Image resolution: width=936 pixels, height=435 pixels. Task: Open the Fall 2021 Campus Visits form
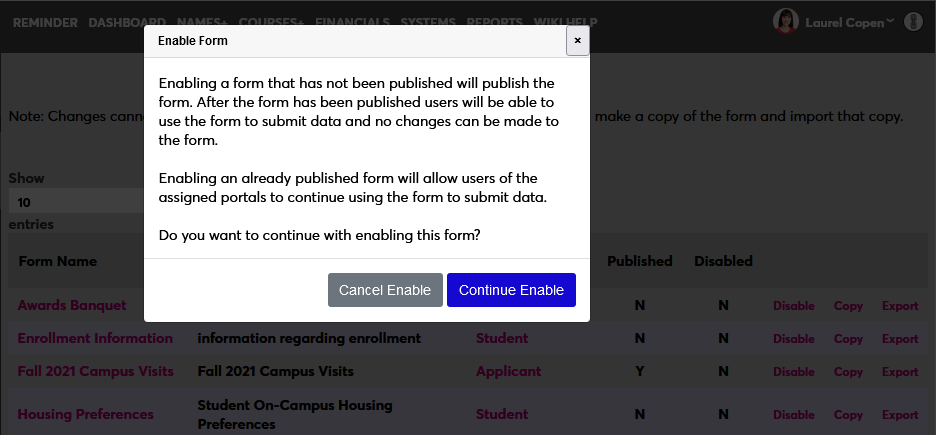[96, 371]
